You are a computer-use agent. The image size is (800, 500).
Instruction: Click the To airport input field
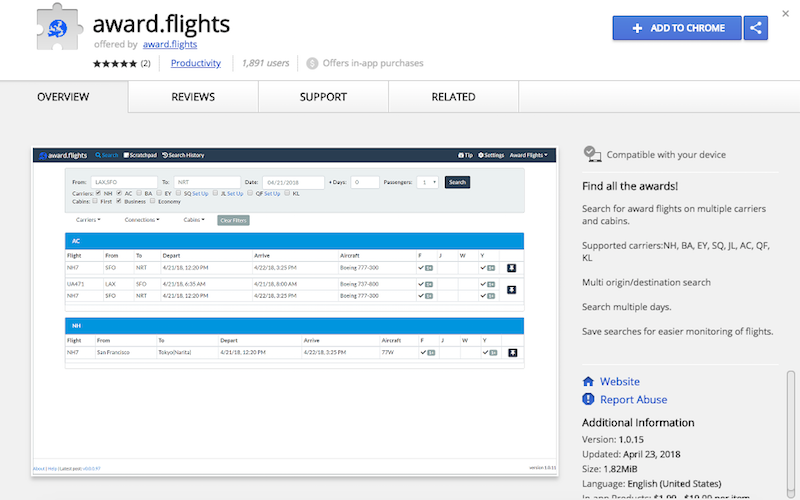tap(207, 182)
